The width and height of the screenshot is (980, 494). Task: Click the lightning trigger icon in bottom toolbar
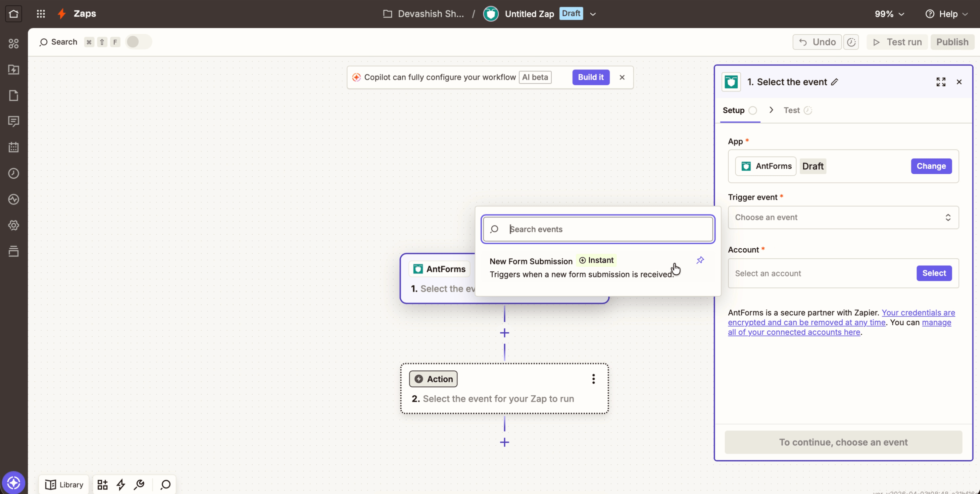(120, 485)
